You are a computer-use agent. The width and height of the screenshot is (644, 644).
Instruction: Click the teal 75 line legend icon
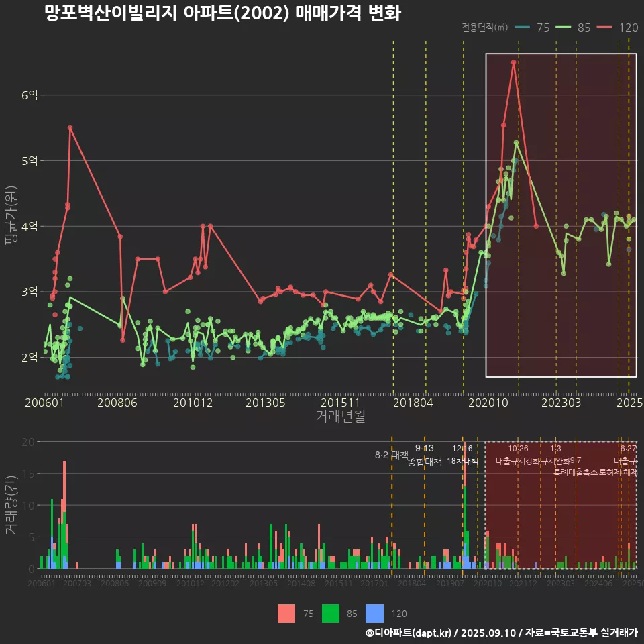pos(524,28)
